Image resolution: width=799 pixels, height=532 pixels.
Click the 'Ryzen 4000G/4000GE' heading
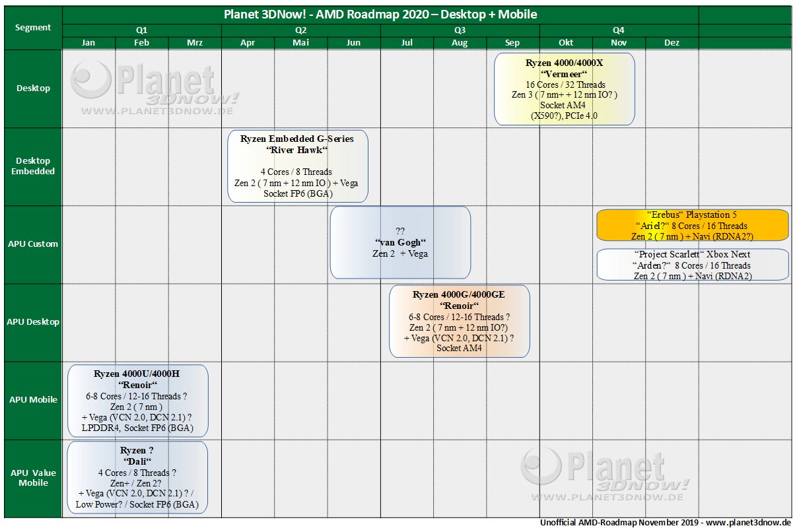pyautogui.click(x=460, y=295)
